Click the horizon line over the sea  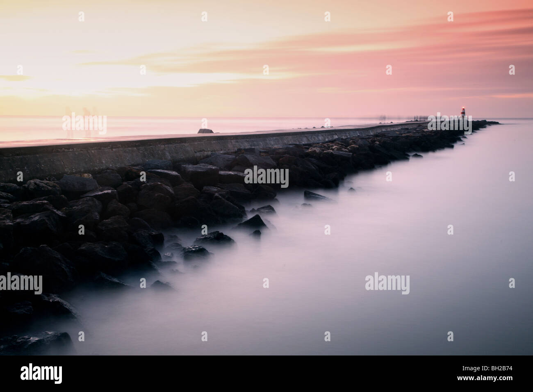(x=266, y=117)
